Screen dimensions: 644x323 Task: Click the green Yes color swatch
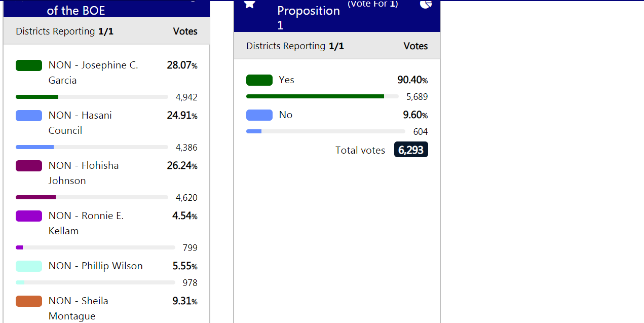259,80
